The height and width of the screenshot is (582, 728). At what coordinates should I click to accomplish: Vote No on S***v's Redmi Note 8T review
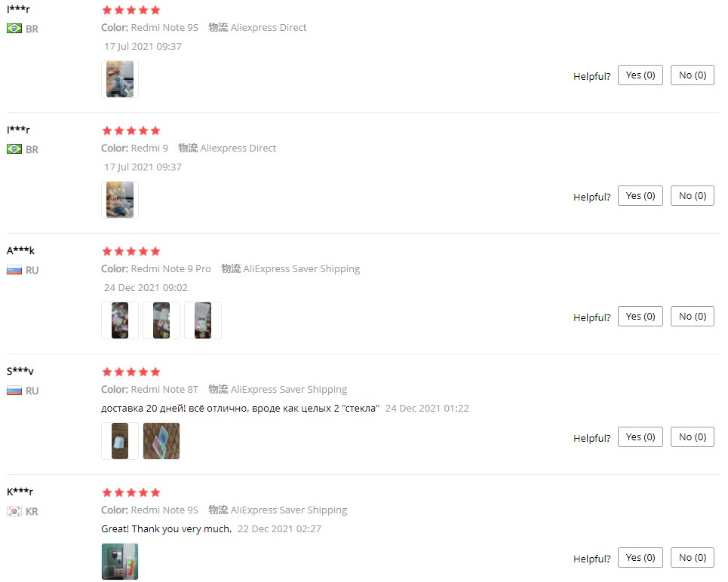click(693, 437)
